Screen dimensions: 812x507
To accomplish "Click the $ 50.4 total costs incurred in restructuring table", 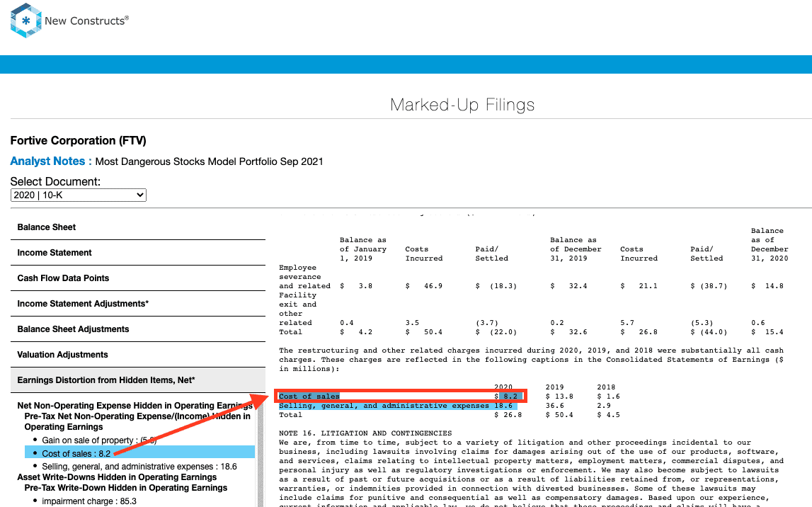I will (424, 332).
